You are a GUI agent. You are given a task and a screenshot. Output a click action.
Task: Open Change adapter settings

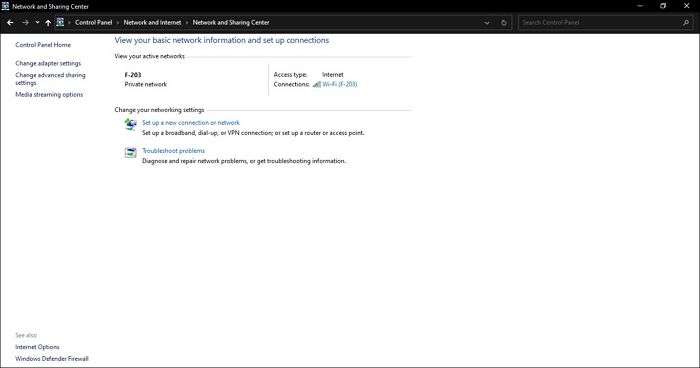tap(48, 63)
